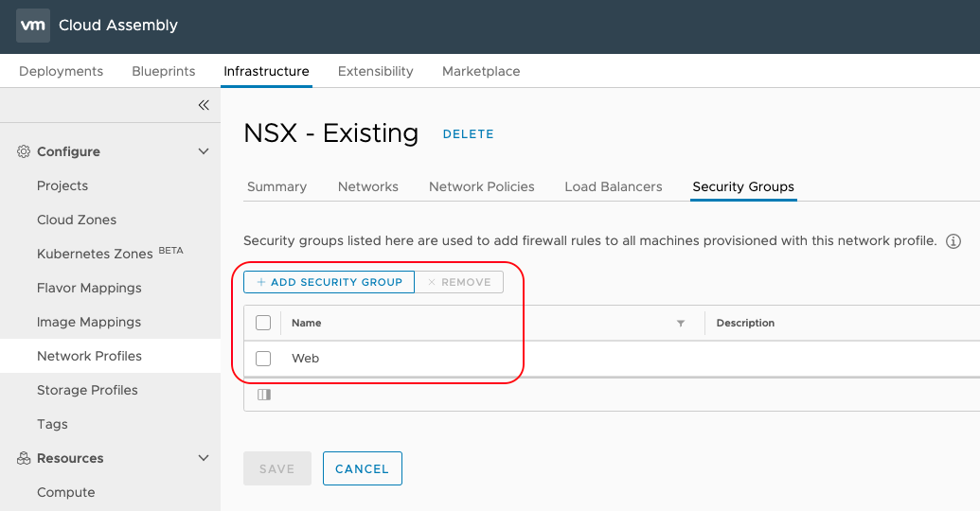Click the NSX - Existing heading
The width and height of the screenshot is (980, 511).
tap(330, 133)
